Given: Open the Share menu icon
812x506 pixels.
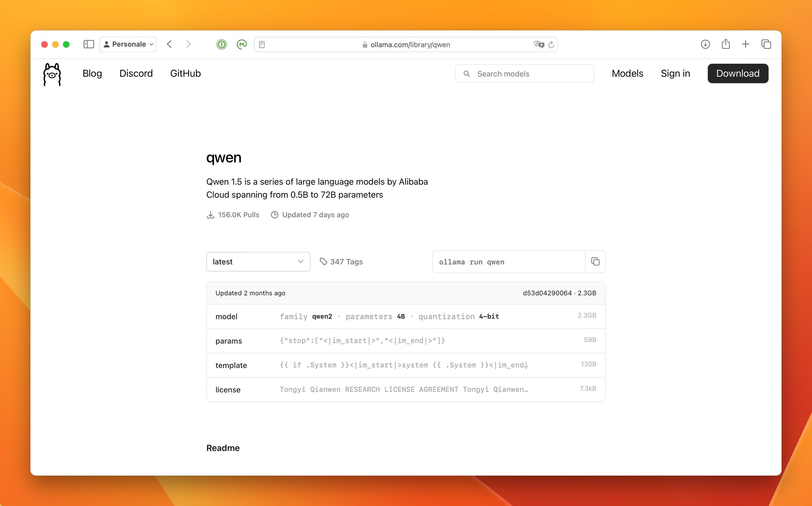Looking at the screenshot, I should [x=726, y=44].
